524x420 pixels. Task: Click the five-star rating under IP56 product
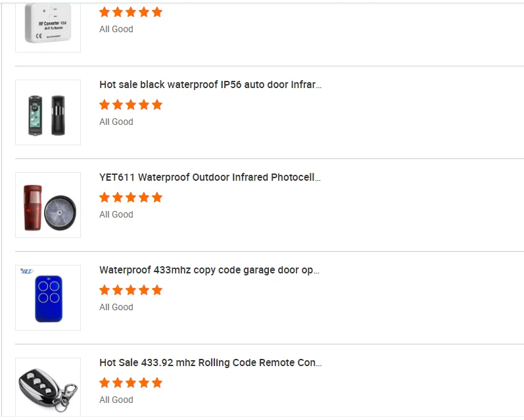pos(130,105)
